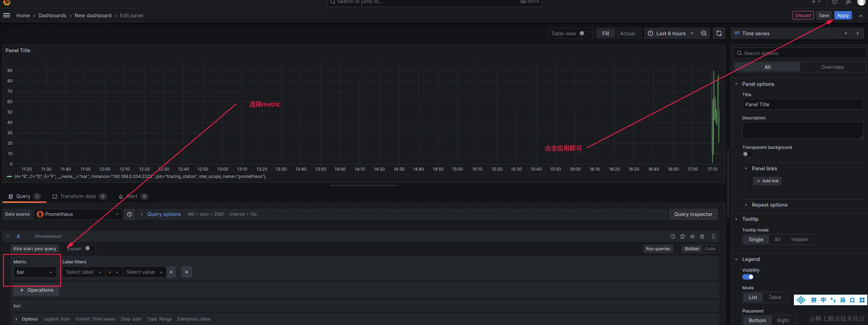Open the data source help icon
Image resolution: width=868 pixels, height=325 pixels.
(130, 214)
